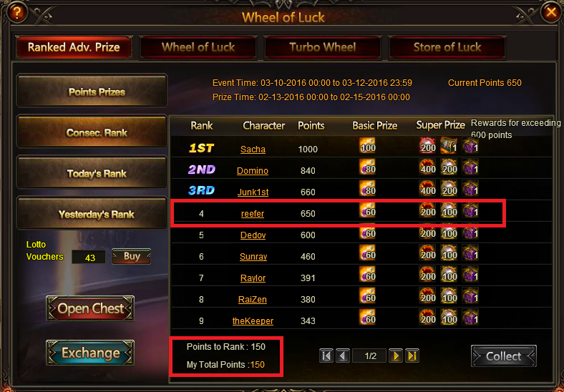Click the Collect button
Image resolution: width=564 pixels, height=392 pixels.
504,356
